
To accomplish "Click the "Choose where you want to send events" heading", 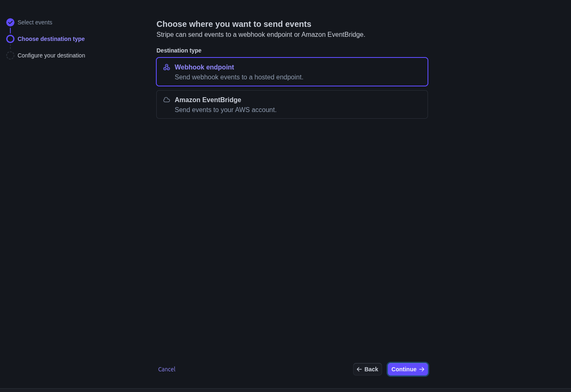I will click(x=234, y=24).
